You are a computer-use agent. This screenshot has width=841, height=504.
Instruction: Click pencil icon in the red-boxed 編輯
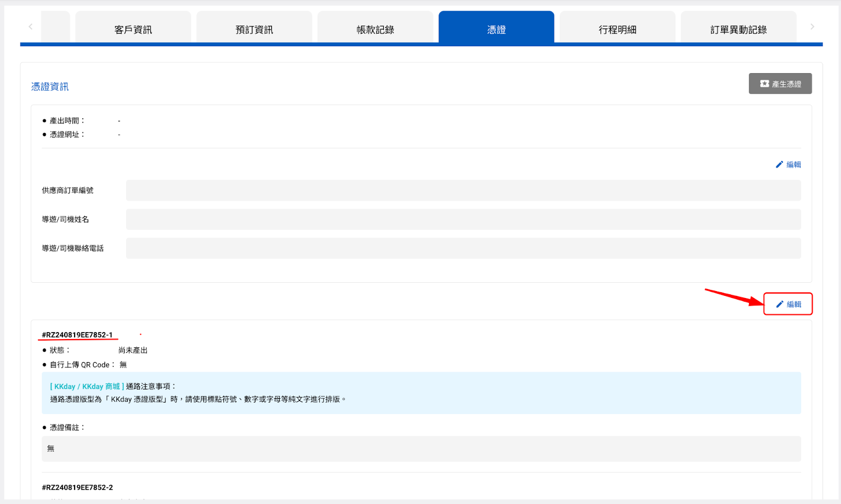[x=780, y=304]
